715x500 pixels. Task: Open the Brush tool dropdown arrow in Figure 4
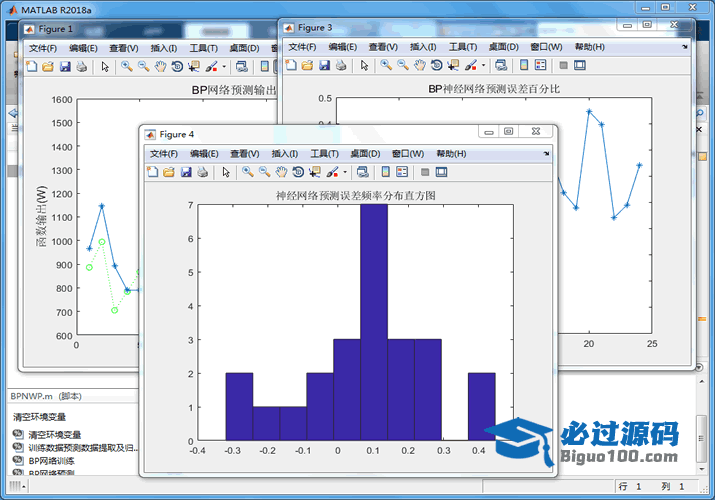click(345, 172)
